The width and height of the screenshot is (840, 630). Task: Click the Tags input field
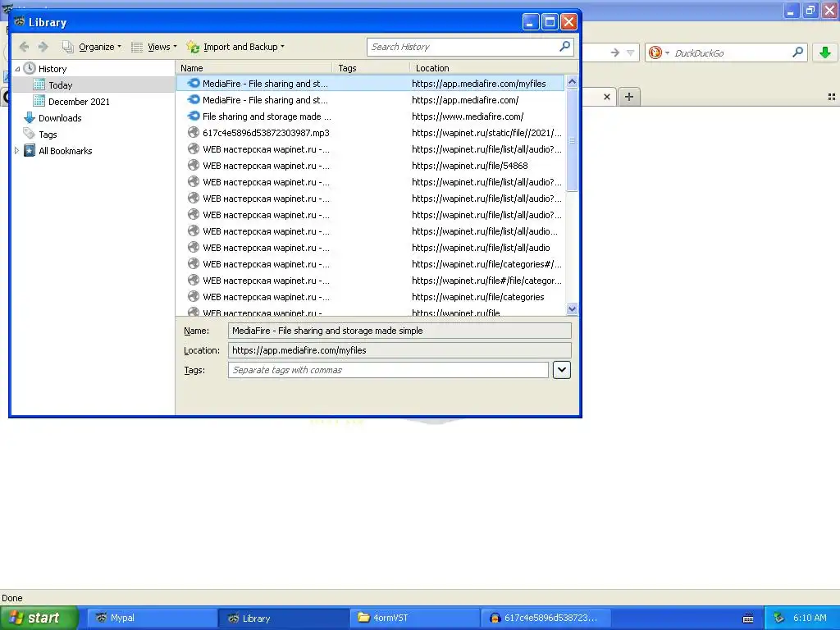coord(388,370)
